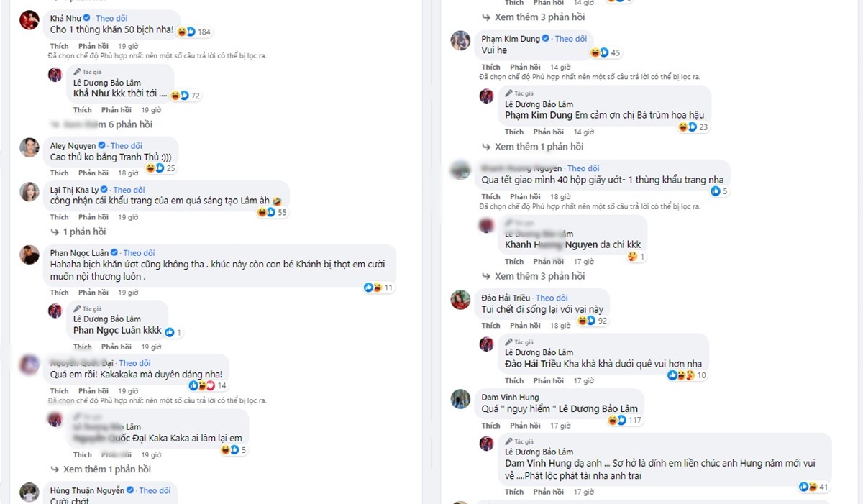This screenshot has height=504, width=863.
Task: Toggle Thích under Lại Thị Kha Ly's comment
Action: [59, 217]
